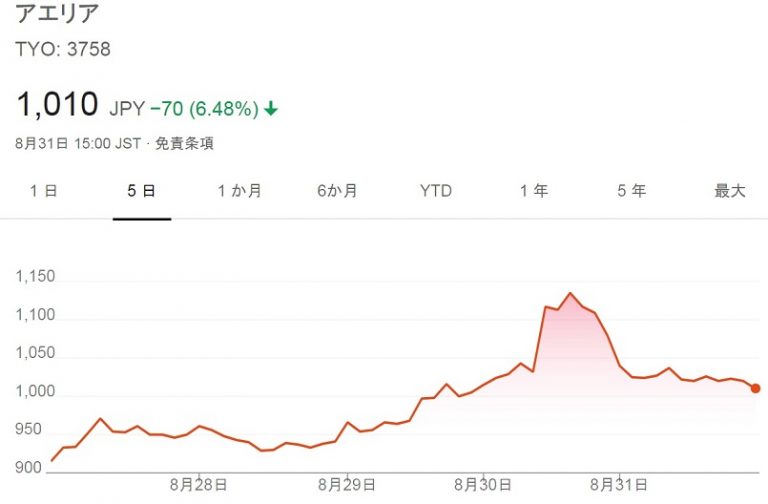Screen dimensions: 768x504
Task: Open the 免責条項 disclaimer link
Action: tap(184, 143)
